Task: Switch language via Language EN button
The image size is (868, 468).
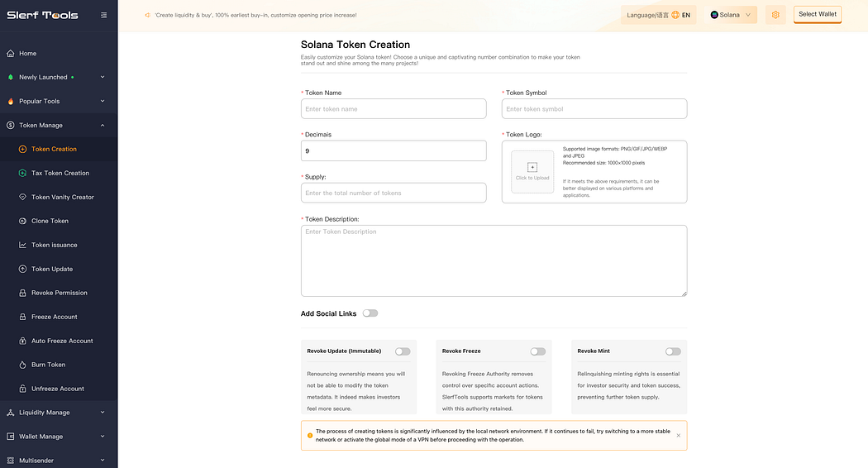Action: pos(658,15)
